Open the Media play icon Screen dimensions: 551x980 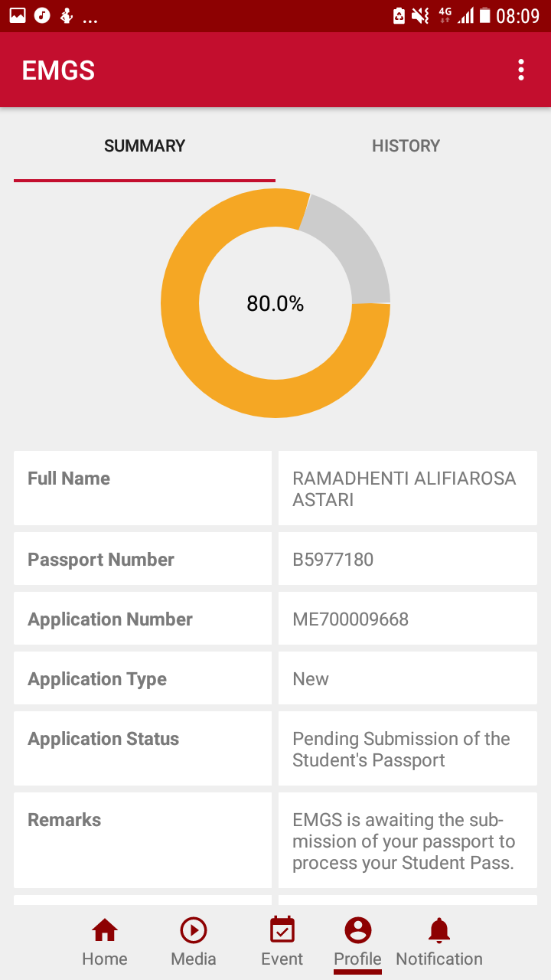click(194, 930)
